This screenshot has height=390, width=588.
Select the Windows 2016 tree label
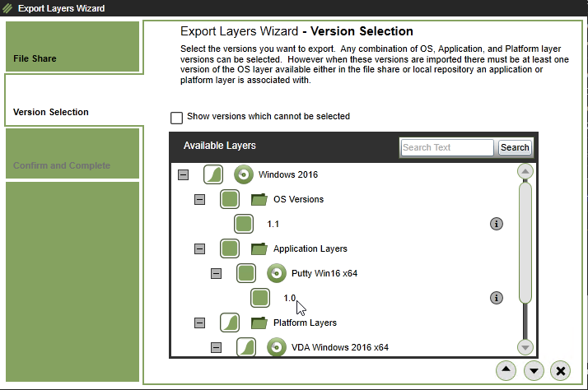288,174
